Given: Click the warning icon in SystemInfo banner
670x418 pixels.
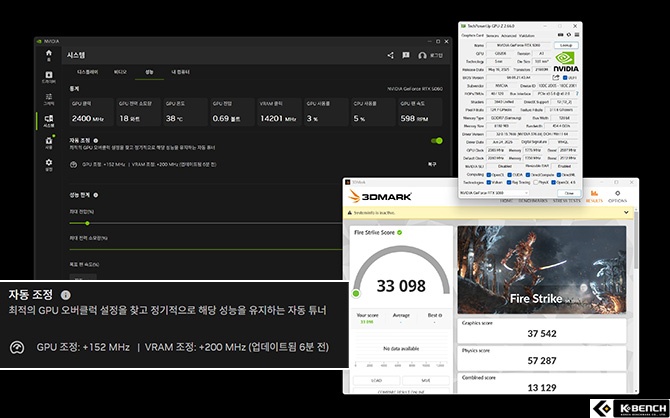Looking at the screenshot, I should tap(350, 212).
